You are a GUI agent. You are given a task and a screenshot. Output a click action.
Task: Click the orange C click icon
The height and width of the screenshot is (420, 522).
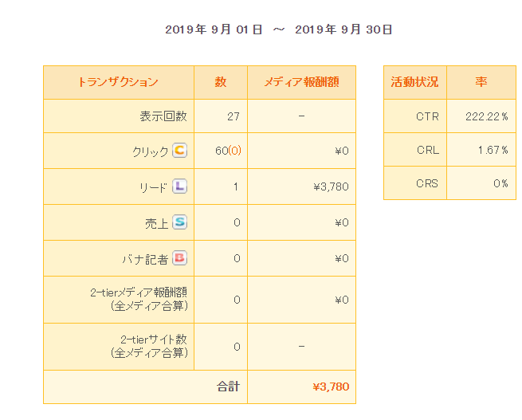tap(180, 151)
